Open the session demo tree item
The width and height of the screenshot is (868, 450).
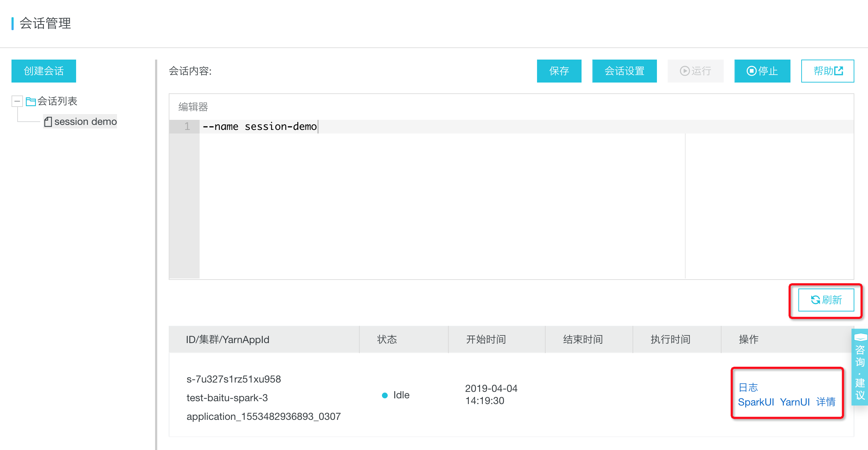pyautogui.click(x=80, y=122)
